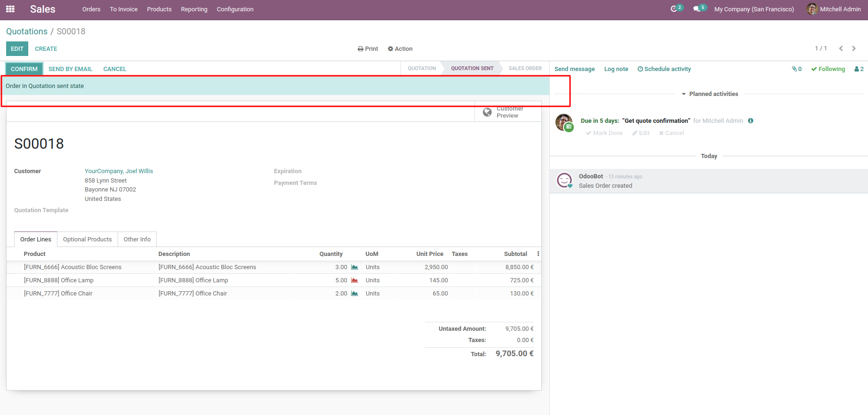Open the followers count icon

[x=859, y=69]
